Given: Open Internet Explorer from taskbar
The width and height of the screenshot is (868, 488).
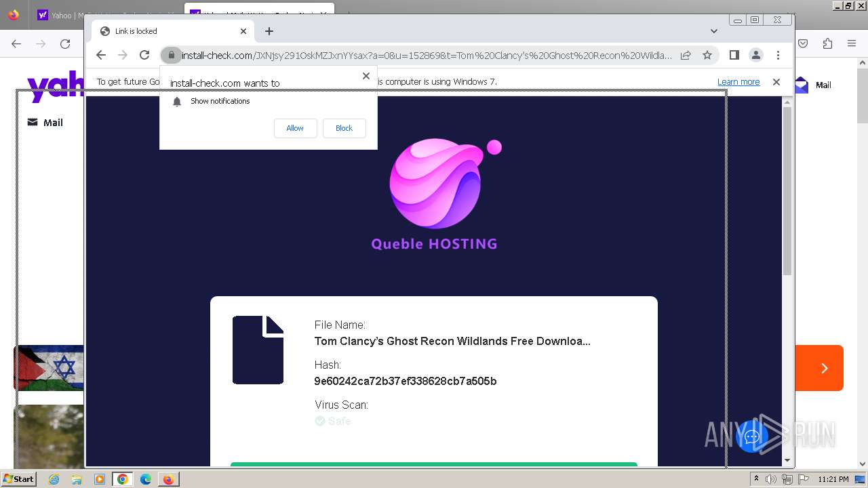Looking at the screenshot, I should pyautogui.click(x=54, y=479).
